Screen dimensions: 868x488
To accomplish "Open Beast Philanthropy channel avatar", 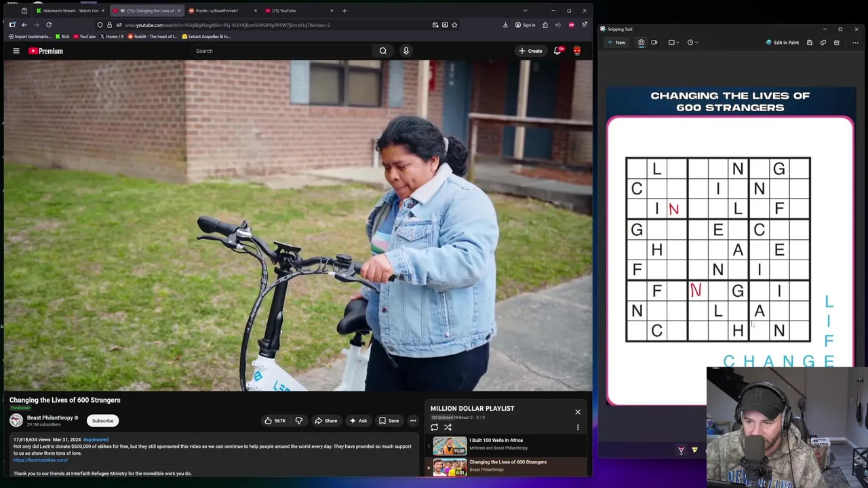I will (x=16, y=421).
